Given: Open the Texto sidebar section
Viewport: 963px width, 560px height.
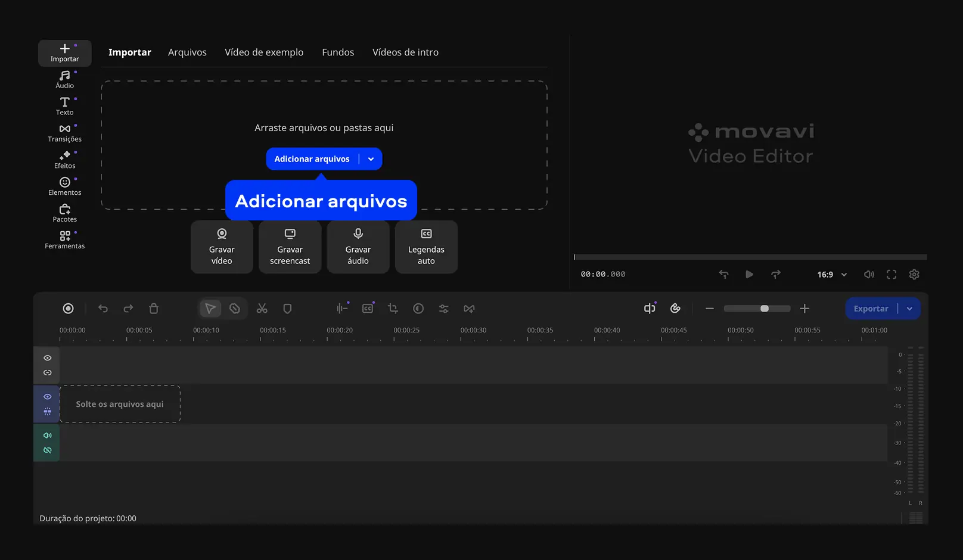Looking at the screenshot, I should click(x=64, y=106).
